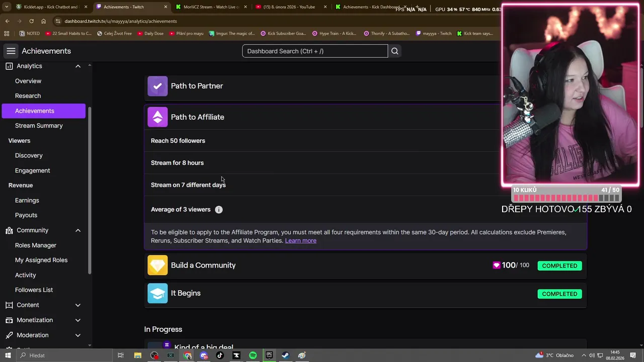
Task: Click the Moderation sword icon in sidebar
Action: click(x=9, y=335)
